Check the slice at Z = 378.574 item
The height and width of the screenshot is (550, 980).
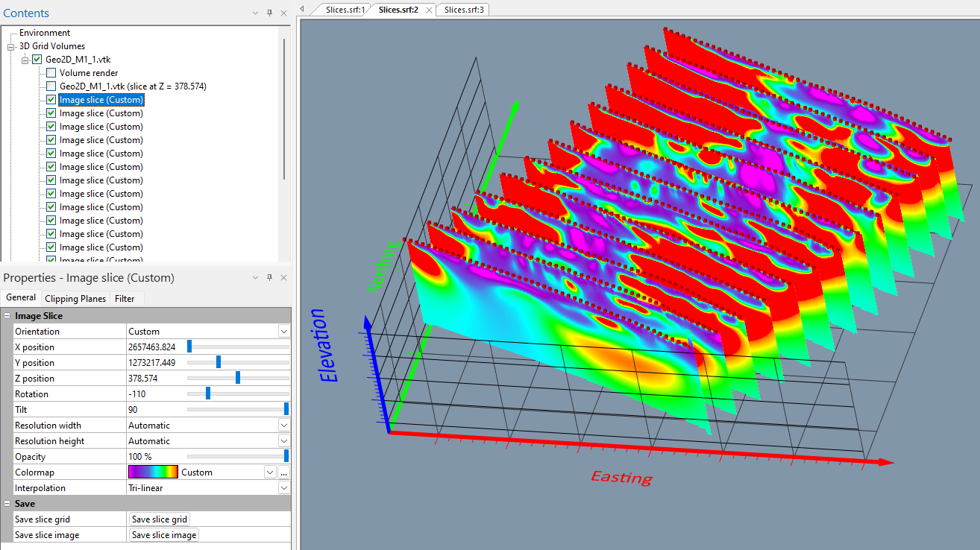coord(51,86)
